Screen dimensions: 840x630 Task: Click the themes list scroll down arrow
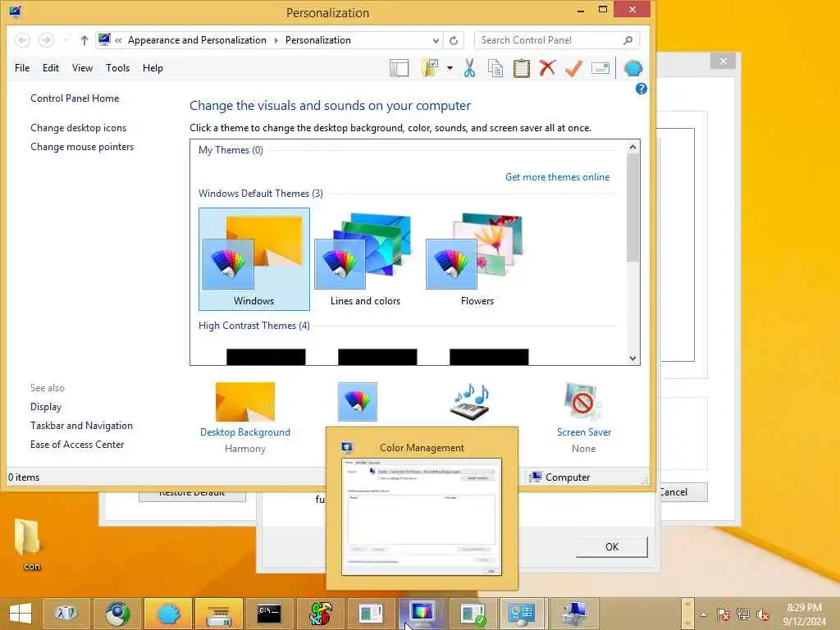point(632,358)
